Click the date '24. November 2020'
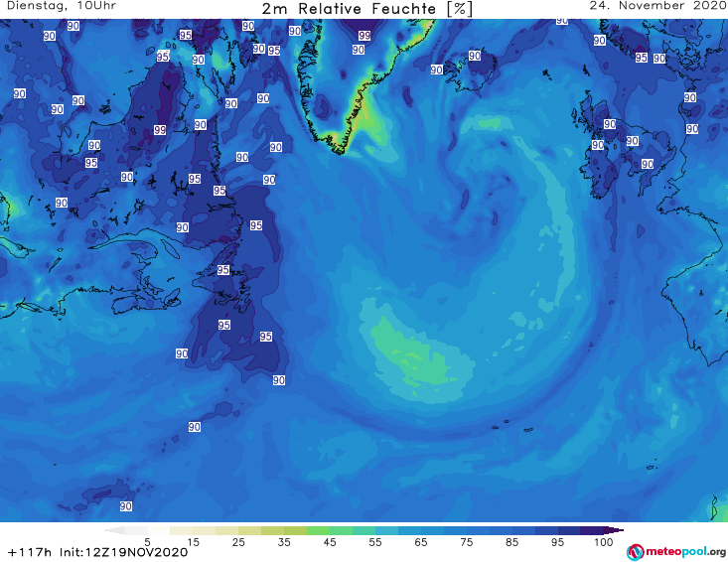This screenshot has width=728, height=562. (x=658, y=6)
